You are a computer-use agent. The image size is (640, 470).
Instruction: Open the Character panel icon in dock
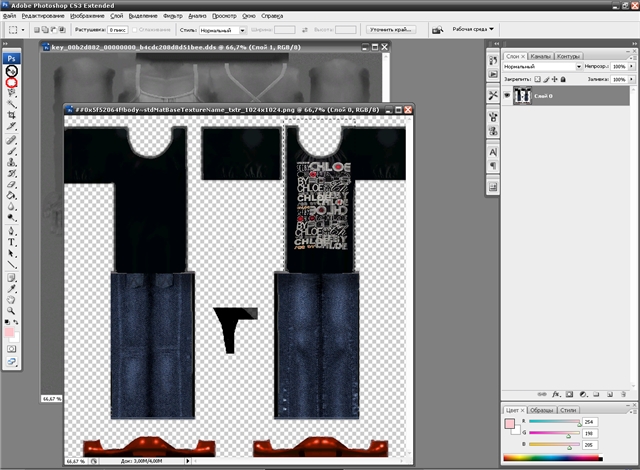(x=493, y=151)
